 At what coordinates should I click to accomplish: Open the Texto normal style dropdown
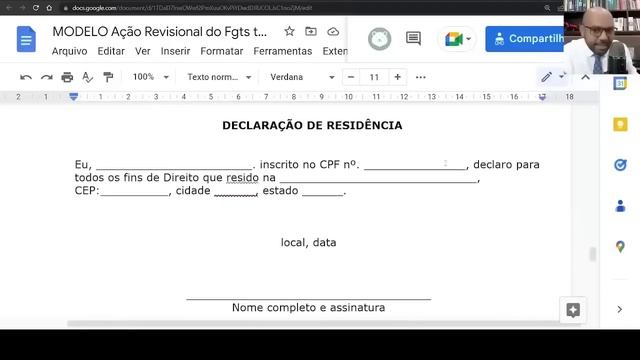tap(219, 77)
